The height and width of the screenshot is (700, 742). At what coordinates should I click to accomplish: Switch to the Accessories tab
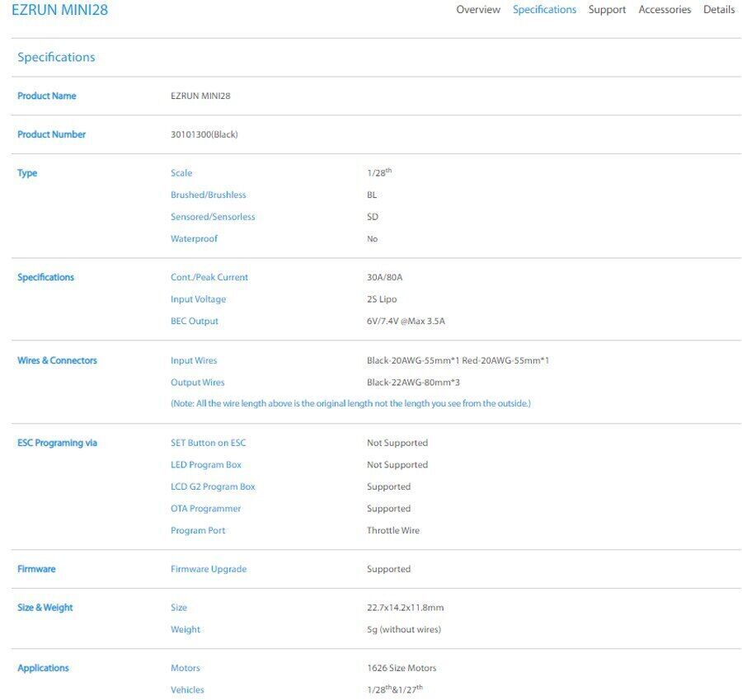(x=665, y=10)
